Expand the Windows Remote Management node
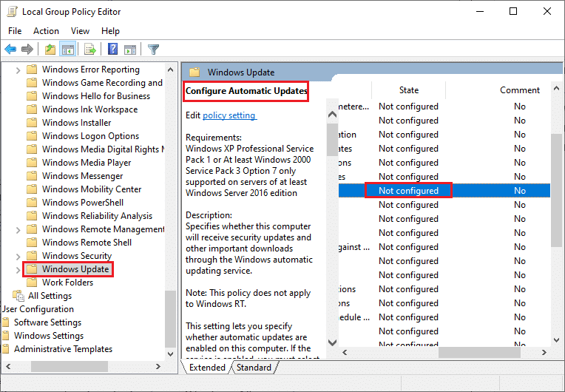The image size is (565, 392). point(18,229)
